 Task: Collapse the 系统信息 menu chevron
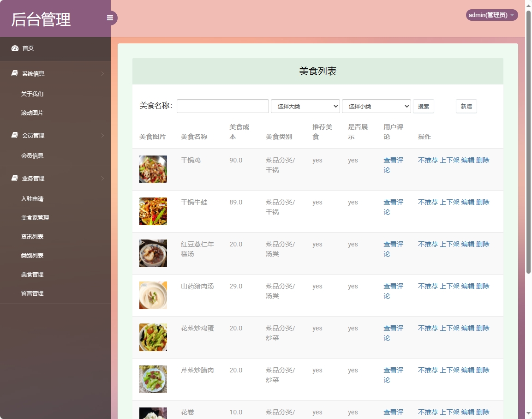pos(102,74)
